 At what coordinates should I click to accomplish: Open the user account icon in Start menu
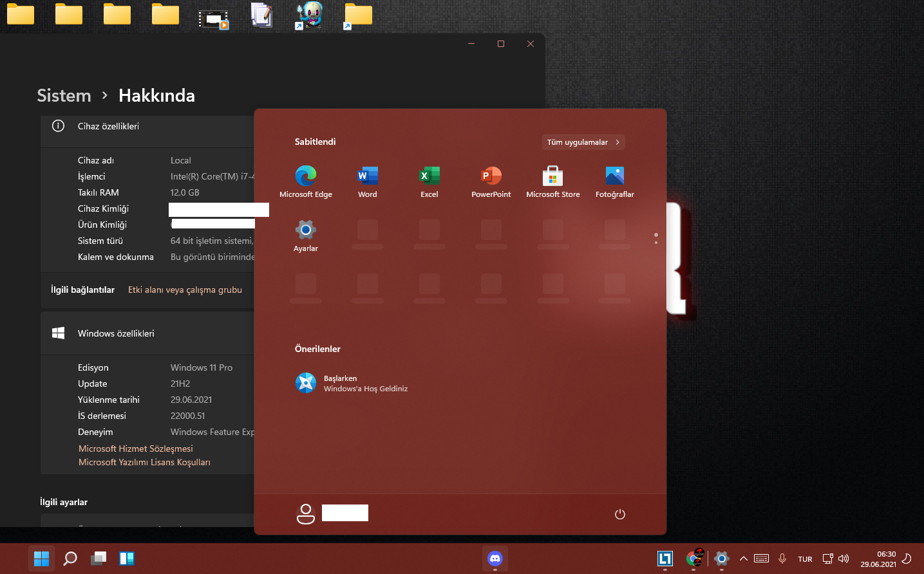click(x=306, y=514)
